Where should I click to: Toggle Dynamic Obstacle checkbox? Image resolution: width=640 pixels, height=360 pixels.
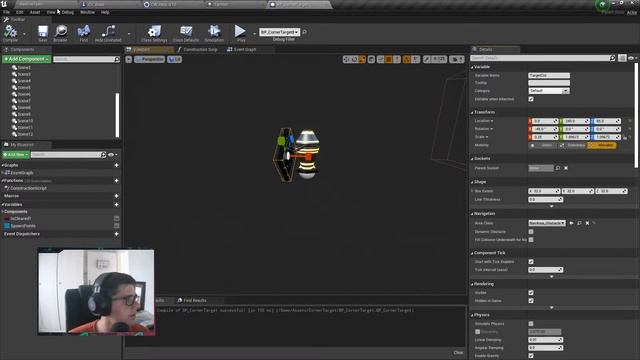pyautogui.click(x=531, y=232)
